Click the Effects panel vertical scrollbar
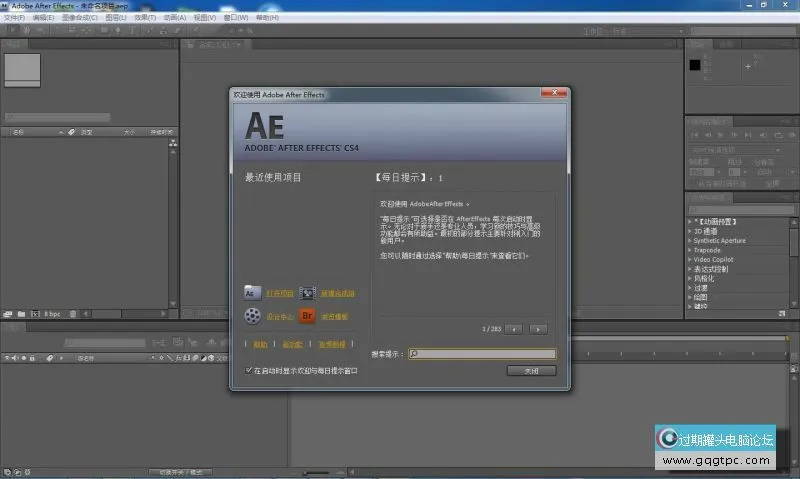The width and height of the screenshot is (800, 479). pyautogui.click(x=794, y=262)
